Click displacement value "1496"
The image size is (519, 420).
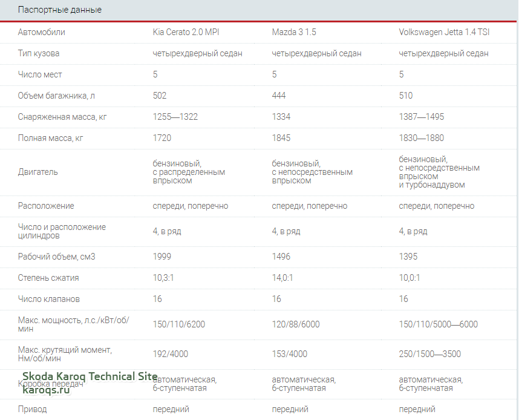point(281,257)
